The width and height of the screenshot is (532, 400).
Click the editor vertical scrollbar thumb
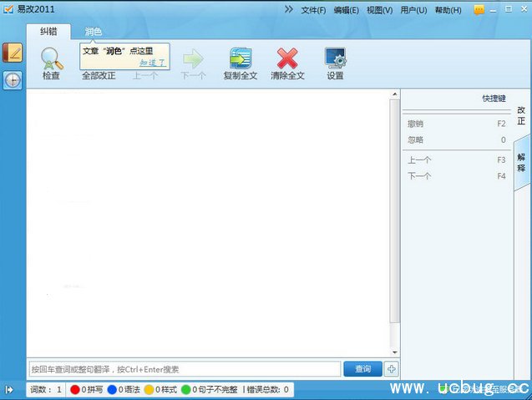coord(394,210)
